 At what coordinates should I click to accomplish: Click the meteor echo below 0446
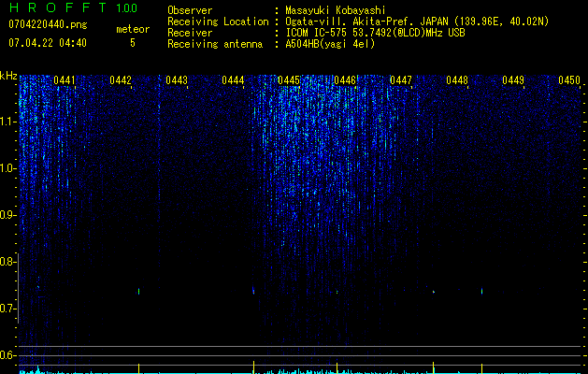pyautogui.click(x=337, y=291)
